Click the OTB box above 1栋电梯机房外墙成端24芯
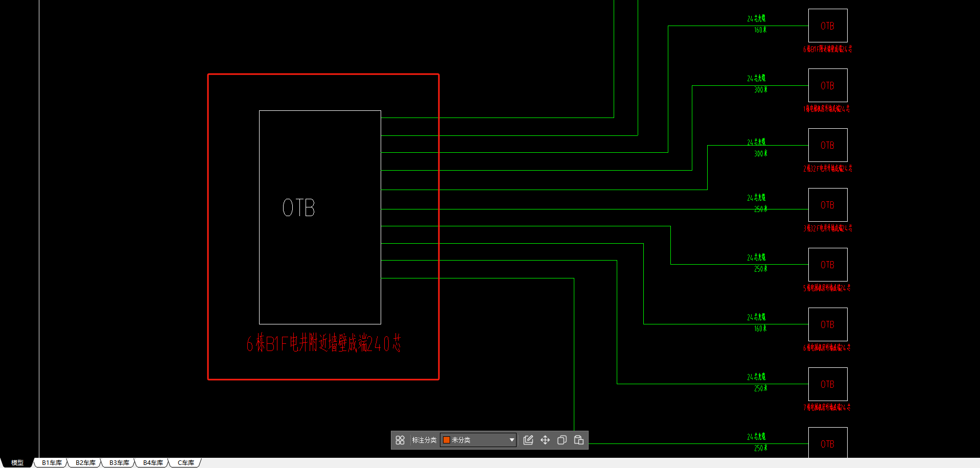The image size is (980, 468). click(828, 85)
